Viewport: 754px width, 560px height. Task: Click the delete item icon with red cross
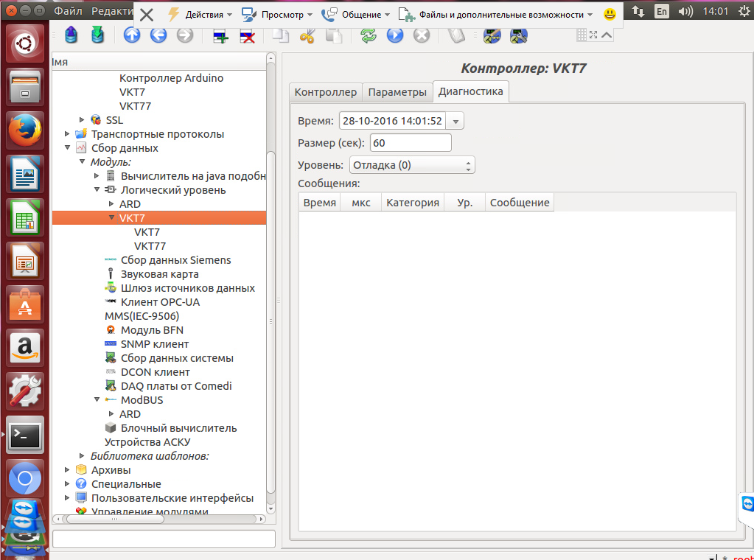click(x=247, y=36)
